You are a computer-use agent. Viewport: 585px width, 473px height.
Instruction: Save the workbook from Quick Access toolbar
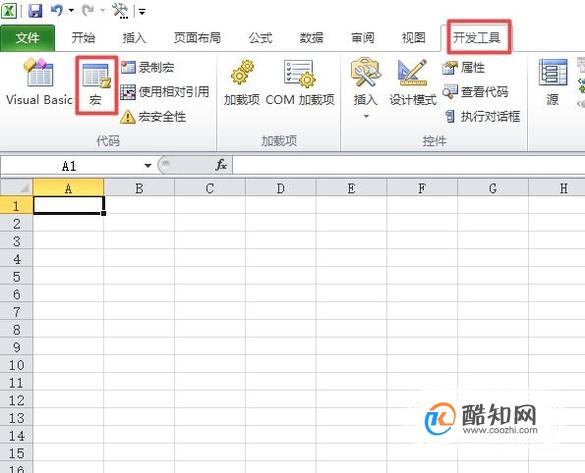pyautogui.click(x=35, y=10)
